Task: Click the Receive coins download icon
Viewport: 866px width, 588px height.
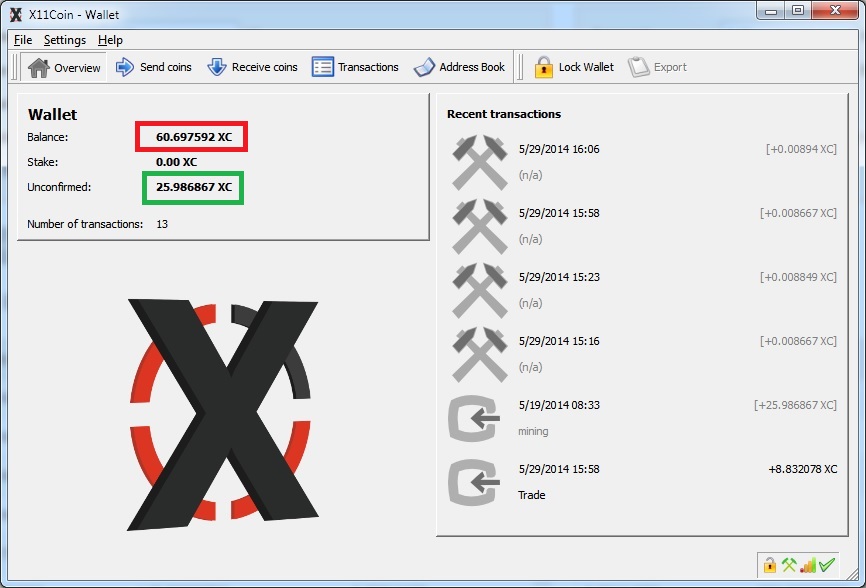Action: tap(216, 67)
